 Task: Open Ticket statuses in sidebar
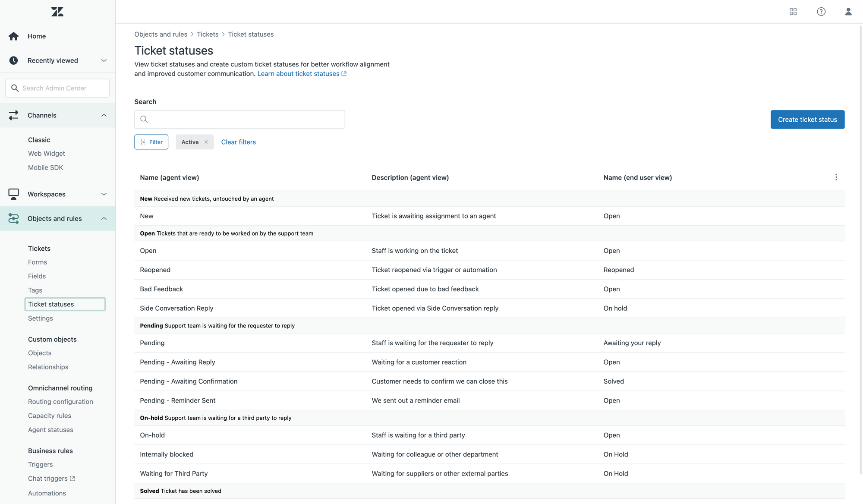(51, 304)
